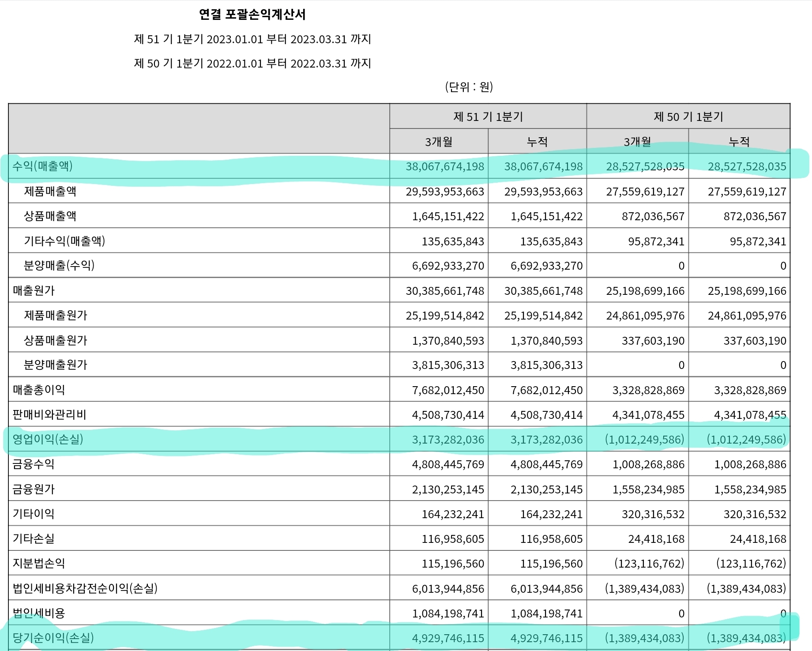Click the 분양매출(수익) row label
This screenshot has height=651, width=812.
(x=59, y=265)
